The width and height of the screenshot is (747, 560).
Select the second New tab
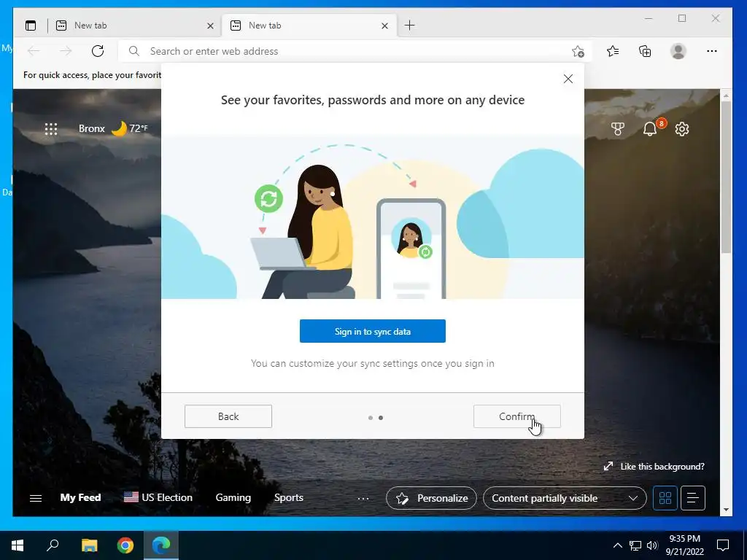[309, 26]
